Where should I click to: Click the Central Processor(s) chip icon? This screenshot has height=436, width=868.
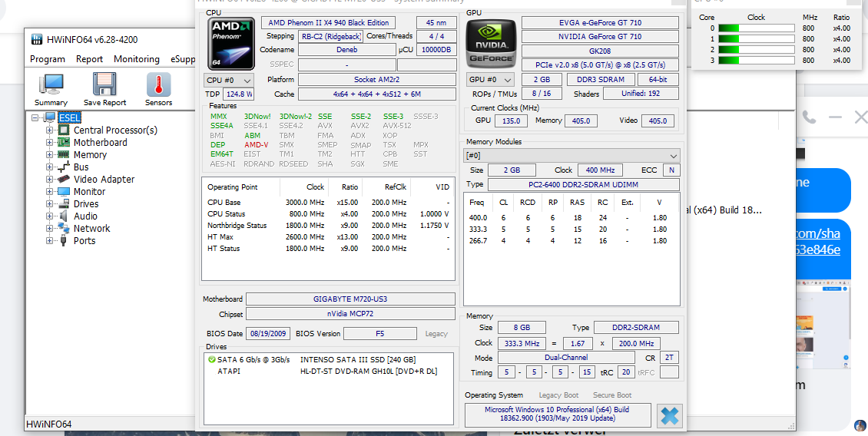(x=65, y=130)
